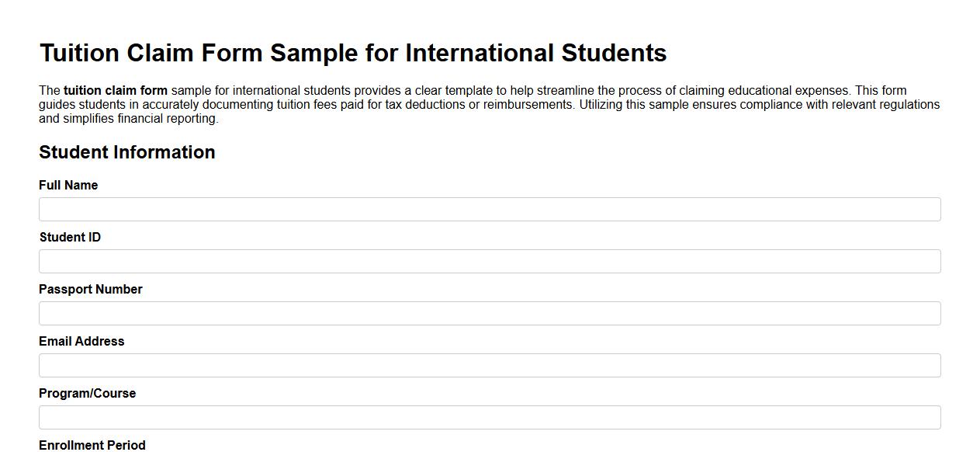Click the Enrollment Period label
The width and height of the screenshot is (980, 452).
(x=92, y=445)
